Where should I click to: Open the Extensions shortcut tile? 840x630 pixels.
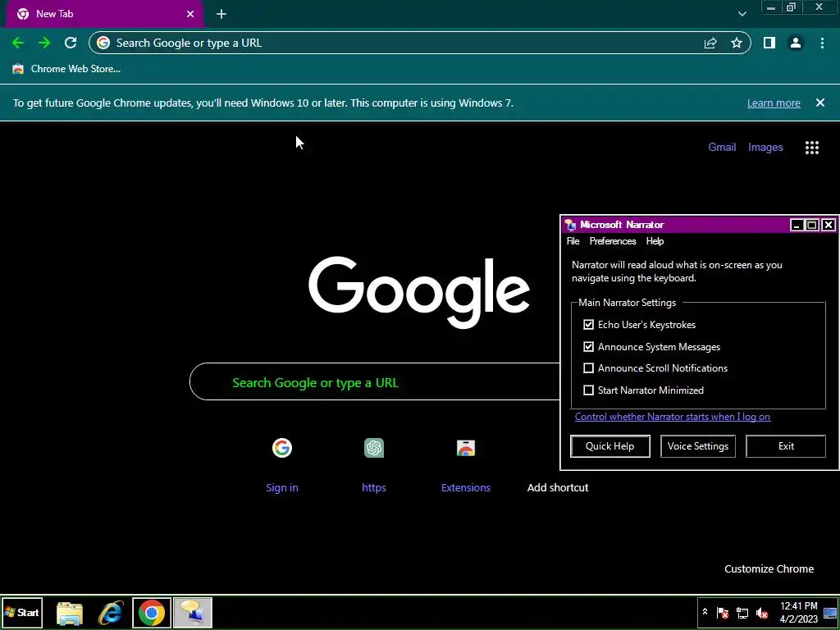466,464
